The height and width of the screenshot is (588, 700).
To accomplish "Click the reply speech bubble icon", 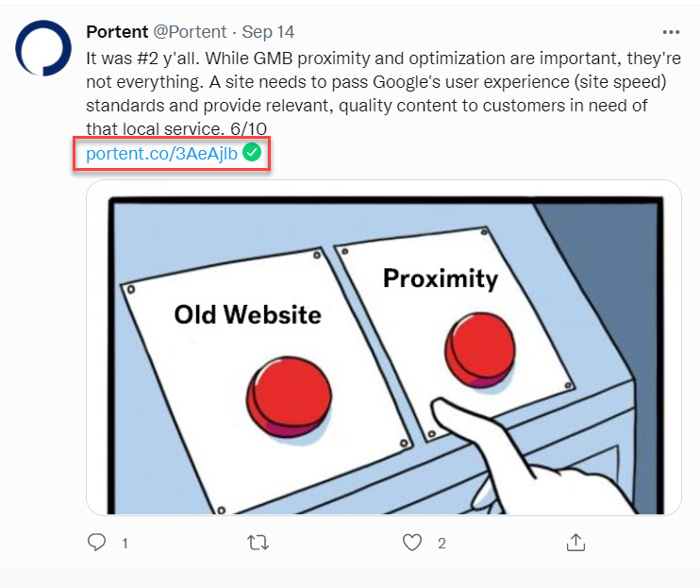I will [97, 543].
